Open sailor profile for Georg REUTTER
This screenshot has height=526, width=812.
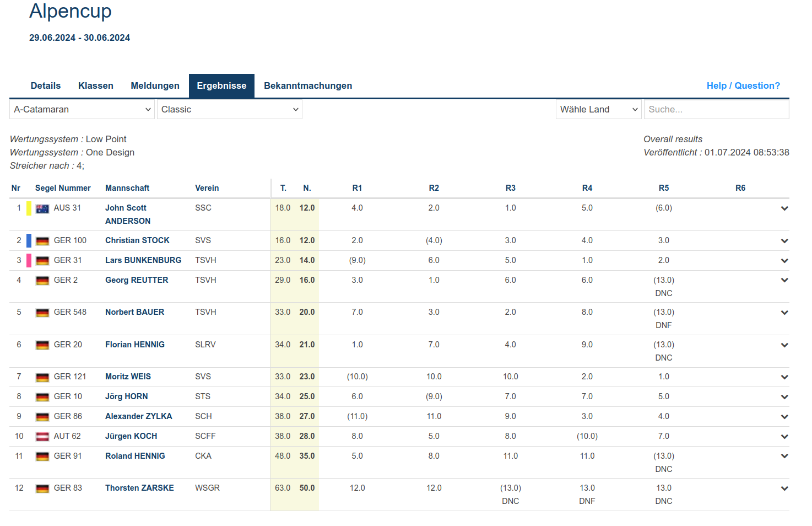click(x=137, y=280)
